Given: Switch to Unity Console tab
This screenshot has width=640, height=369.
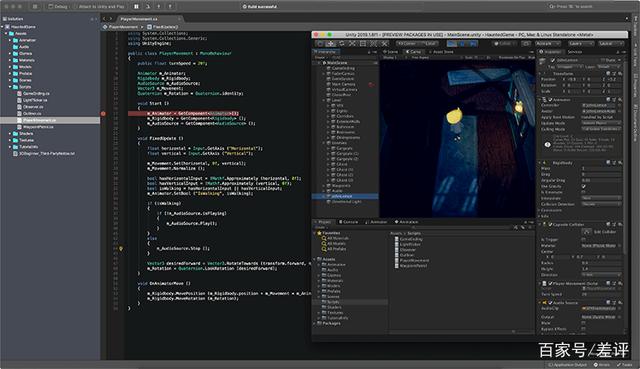Looking at the screenshot, I should 349,222.
